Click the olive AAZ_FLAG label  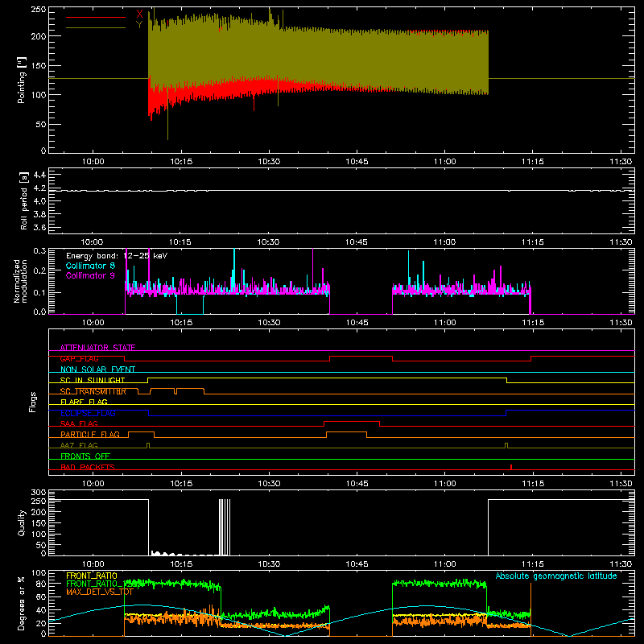79,445
